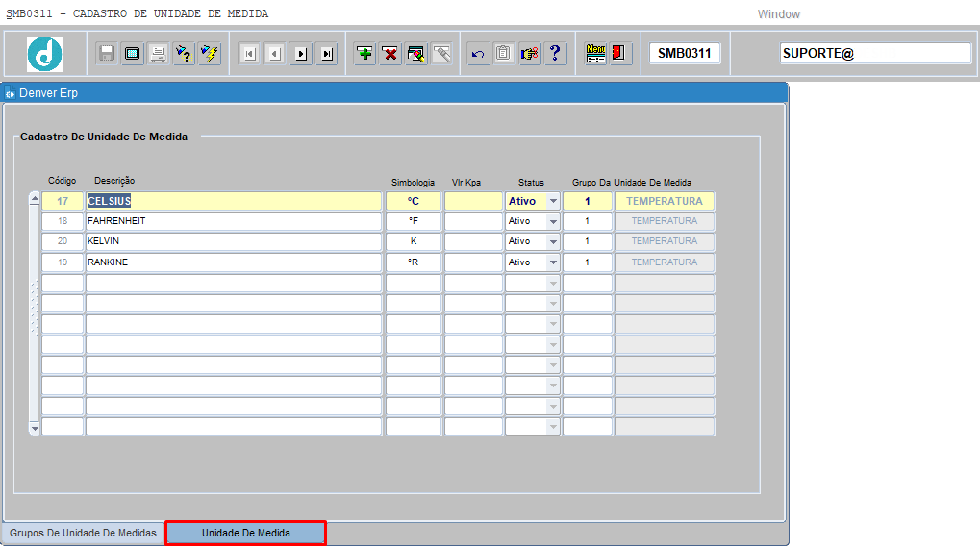This screenshot has height=548, width=980.
Task: Switch to Grupos De Unidade De Medidas tab
Action: point(83,533)
